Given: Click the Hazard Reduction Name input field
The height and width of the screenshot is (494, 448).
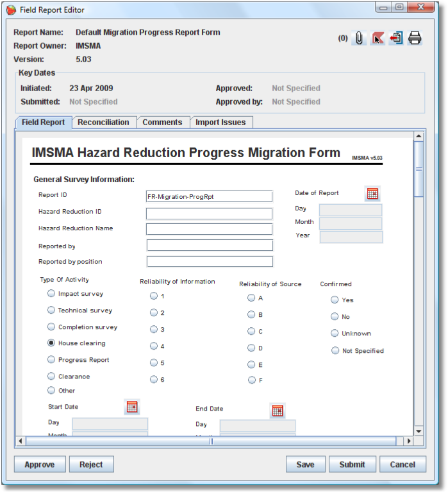Looking at the screenshot, I should pyautogui.click(x=209, y=229).
